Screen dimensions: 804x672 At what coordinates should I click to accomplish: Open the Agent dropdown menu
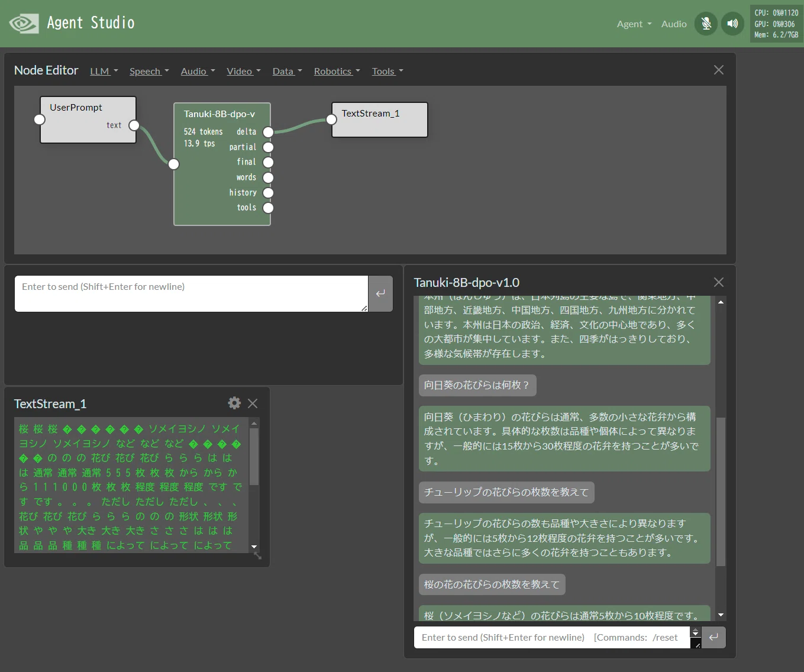(x=634, y=24)
